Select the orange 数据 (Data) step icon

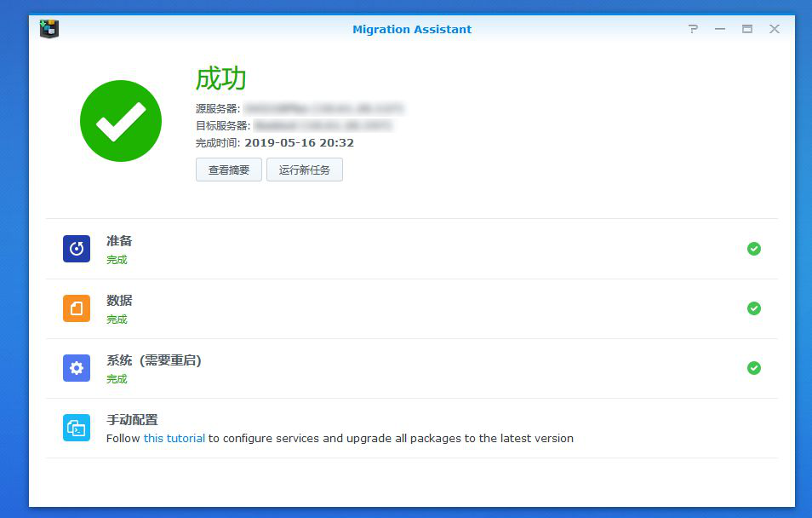tap(76, 308)
